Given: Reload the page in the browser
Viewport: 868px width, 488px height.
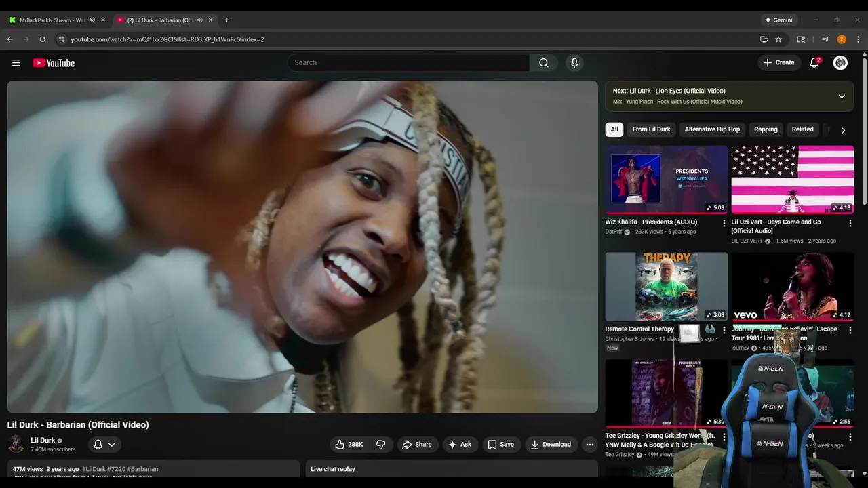Looking at the screenshot, I should tap(42, 39).
